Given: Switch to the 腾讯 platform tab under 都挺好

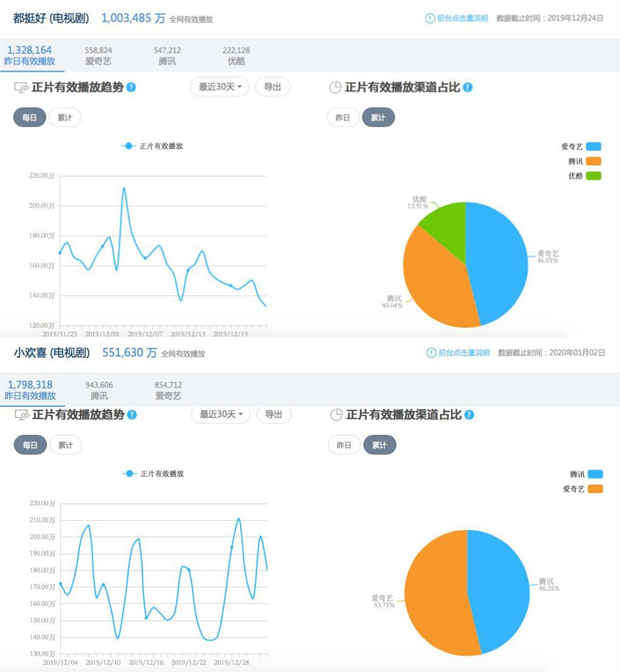Looking at the screenshot, I should (x=168, y=54).
